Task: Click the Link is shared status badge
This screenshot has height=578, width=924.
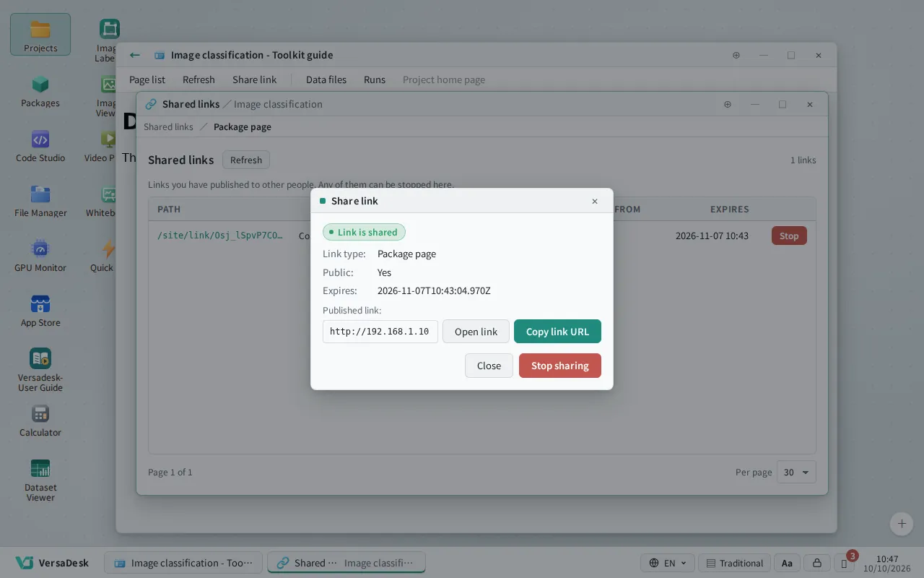Action: (364, 232)
